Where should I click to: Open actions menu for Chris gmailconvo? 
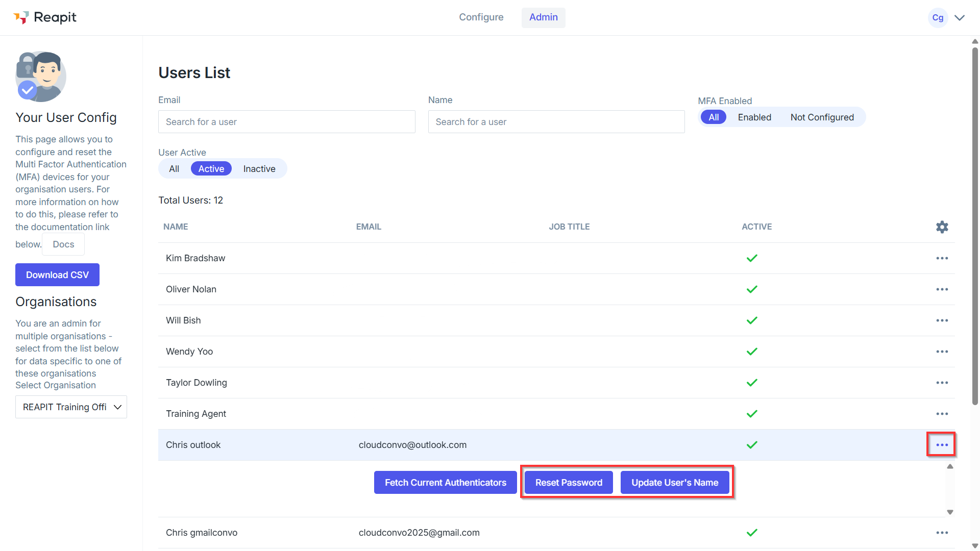tap(942, 533)
